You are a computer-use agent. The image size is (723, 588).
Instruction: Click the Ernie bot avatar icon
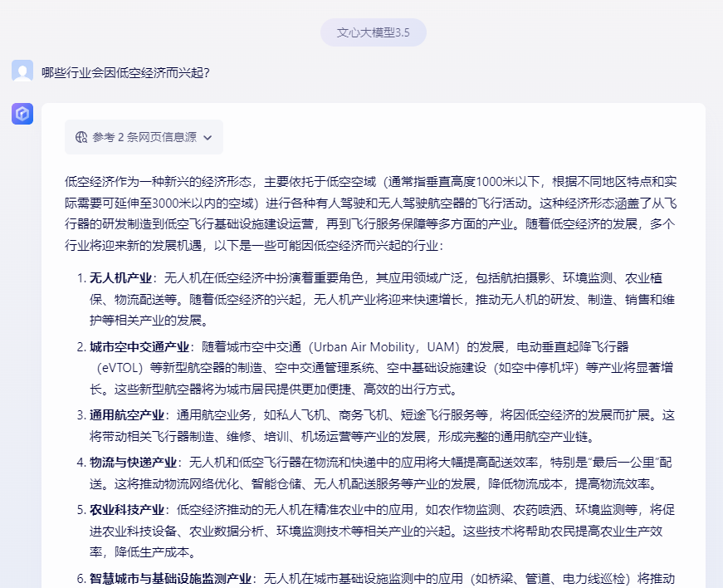pyautogui.click(x=22, y=114)
